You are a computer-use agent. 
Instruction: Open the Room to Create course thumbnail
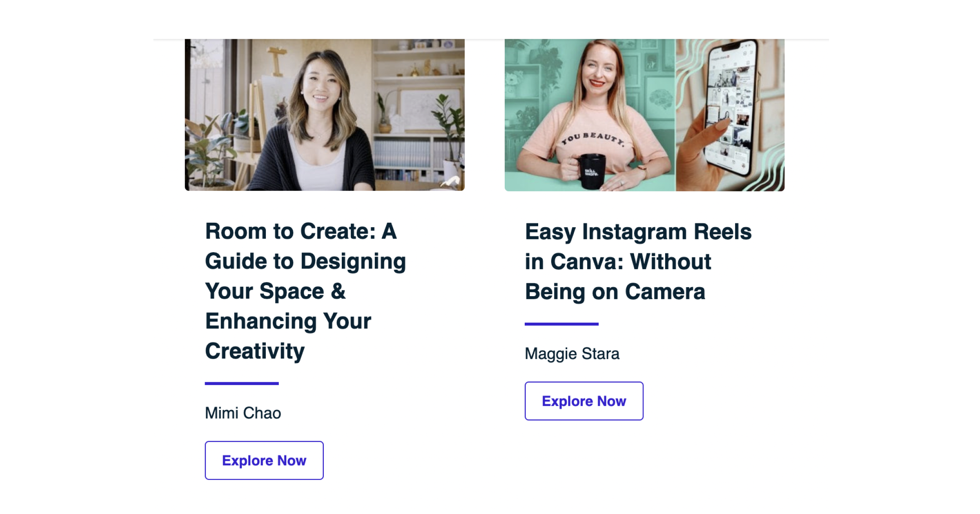pyautogui.click(x=325, y=115)
